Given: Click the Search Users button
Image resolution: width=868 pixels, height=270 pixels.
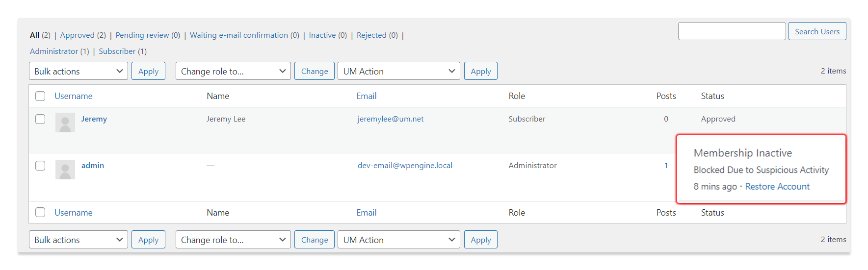Looking at the screenshot, I should [x=817, y=31].
